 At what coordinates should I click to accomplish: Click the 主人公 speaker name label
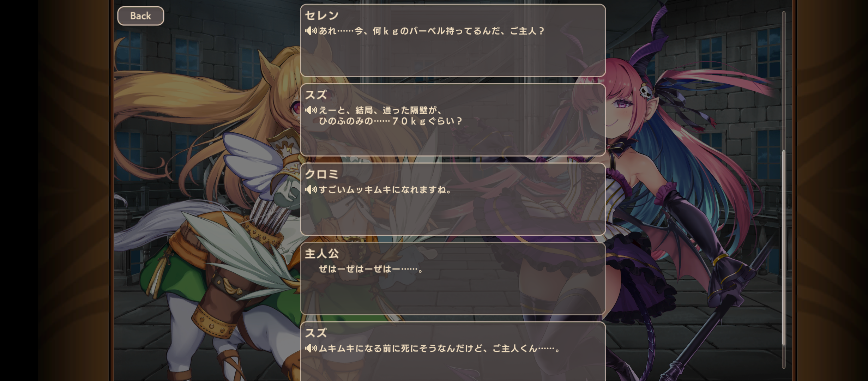click(x=322, y=253)
